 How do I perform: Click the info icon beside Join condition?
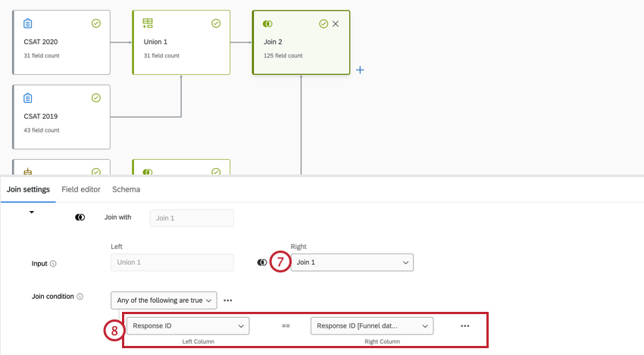(80, 296)
